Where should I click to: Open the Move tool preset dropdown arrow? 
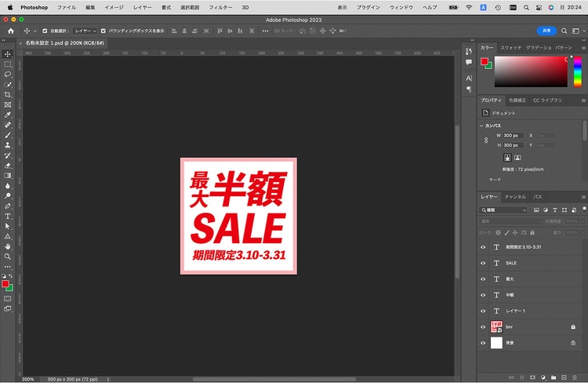coord(34,31)
